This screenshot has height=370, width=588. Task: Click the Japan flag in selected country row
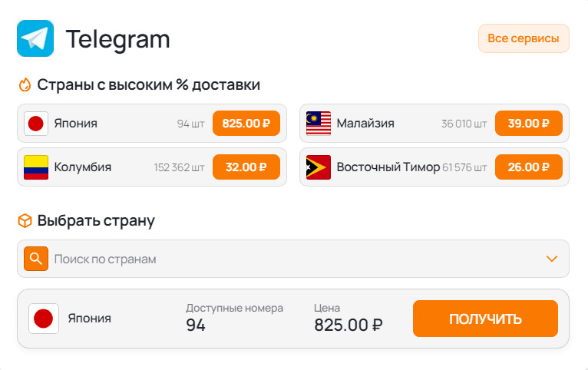(x=44, y=319)
